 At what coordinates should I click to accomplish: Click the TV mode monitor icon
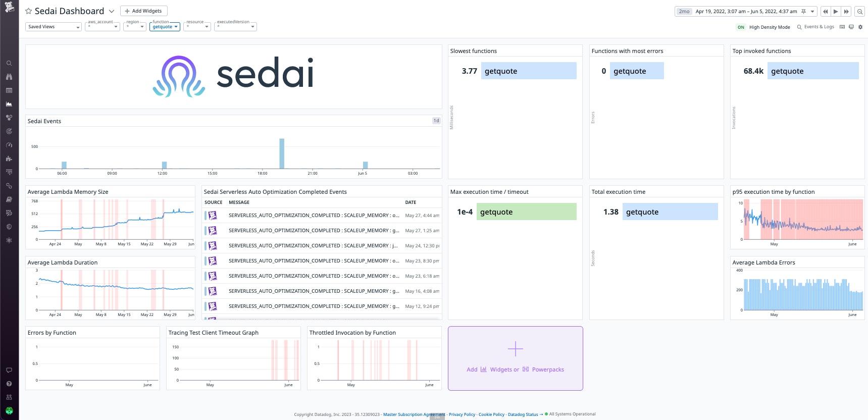(851, 27)
